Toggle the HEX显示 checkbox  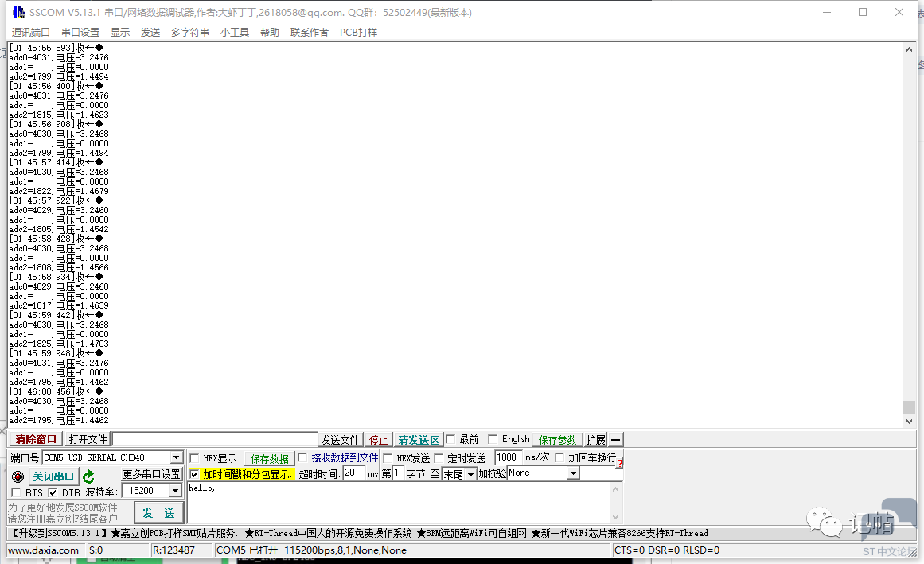coord(194,458)
